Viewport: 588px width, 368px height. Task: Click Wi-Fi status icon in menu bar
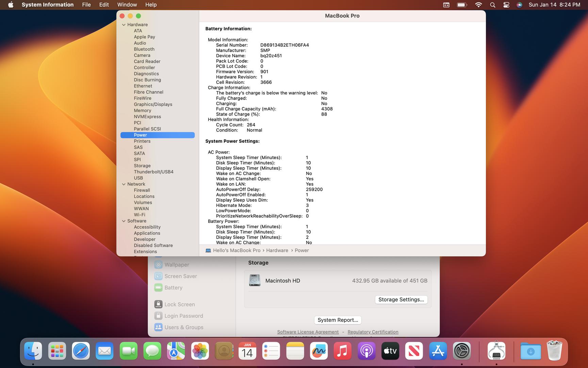[478, 5]
